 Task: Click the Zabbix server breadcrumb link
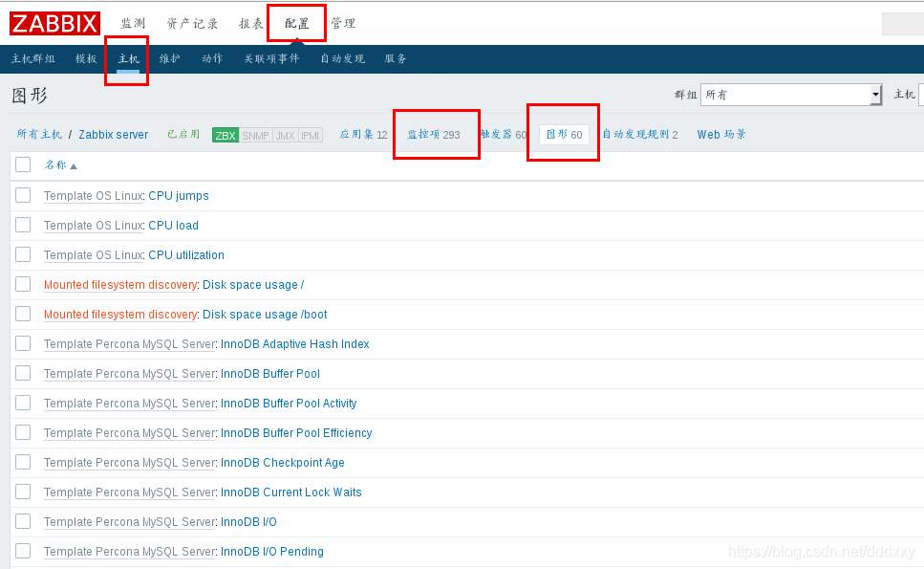(113, 135)
